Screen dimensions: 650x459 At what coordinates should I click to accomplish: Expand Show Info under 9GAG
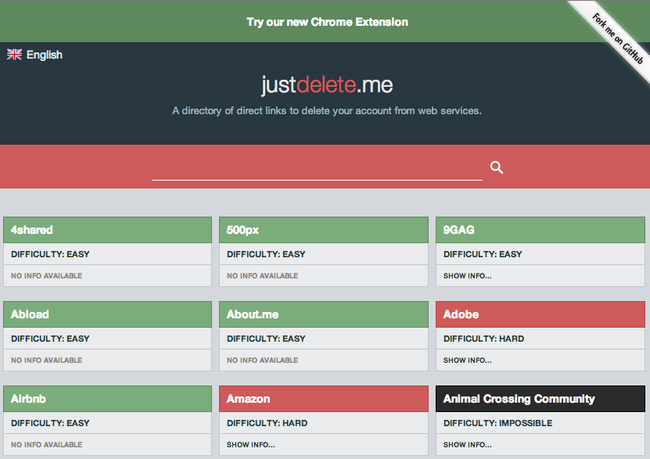click(x=466, y=275)
